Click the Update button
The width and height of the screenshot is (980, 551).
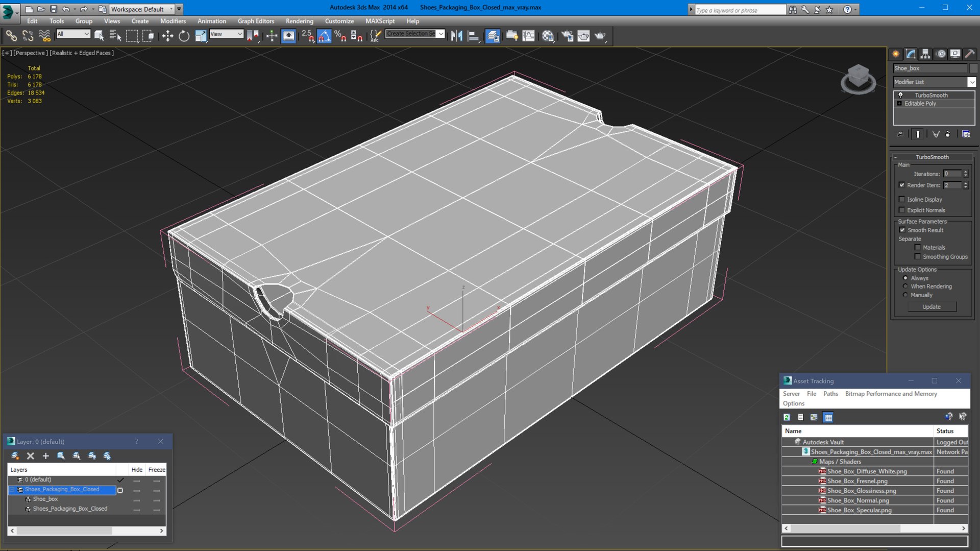932,306
